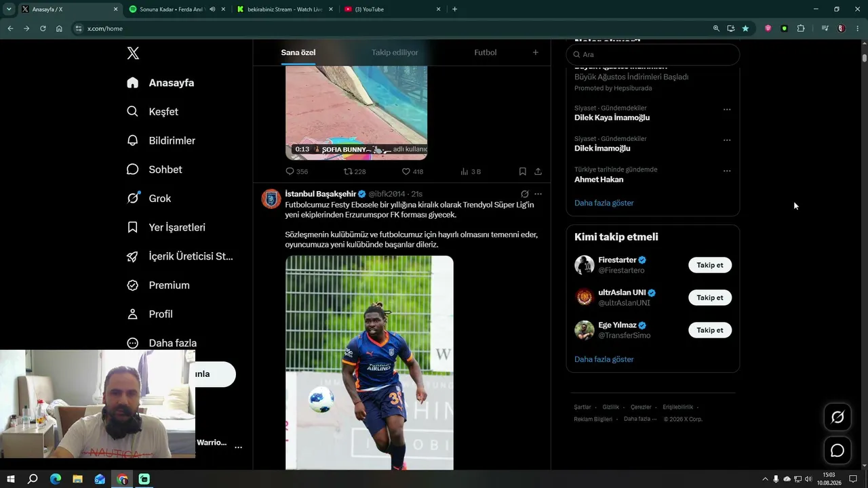Open more options for Ahmet Hakan trend
This screenshot has width=868, height=488.
click(x=727, y=171)
